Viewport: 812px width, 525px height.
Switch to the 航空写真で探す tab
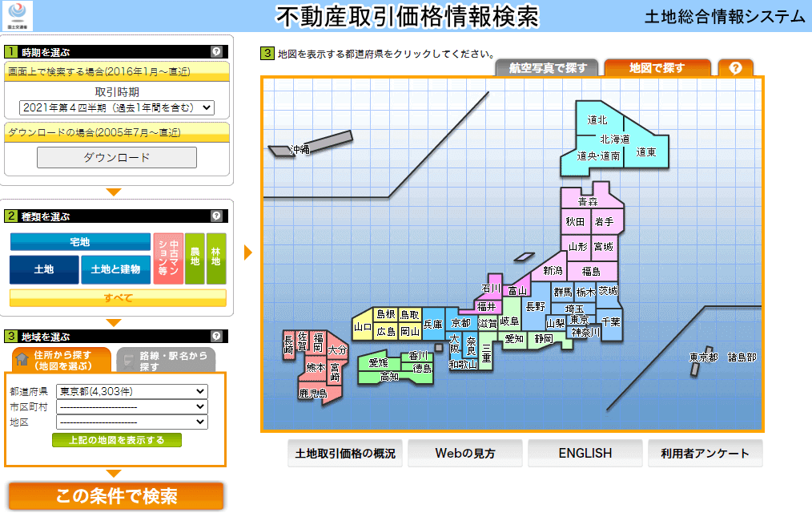[x=547, y=68]
